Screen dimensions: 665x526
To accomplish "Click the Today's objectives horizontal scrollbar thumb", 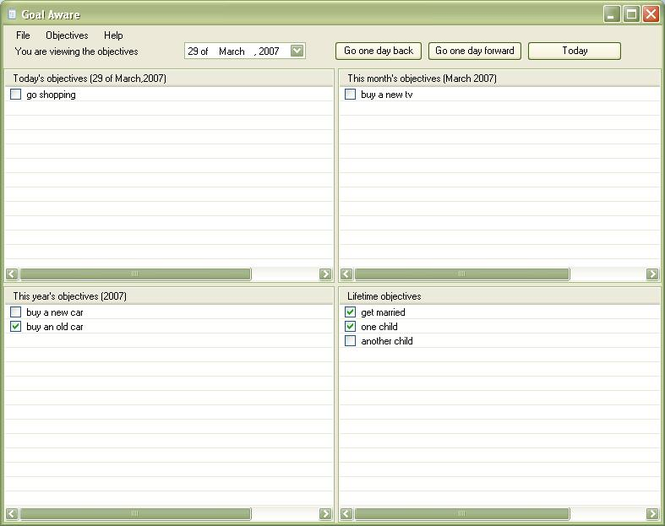I will coord(135,274).
